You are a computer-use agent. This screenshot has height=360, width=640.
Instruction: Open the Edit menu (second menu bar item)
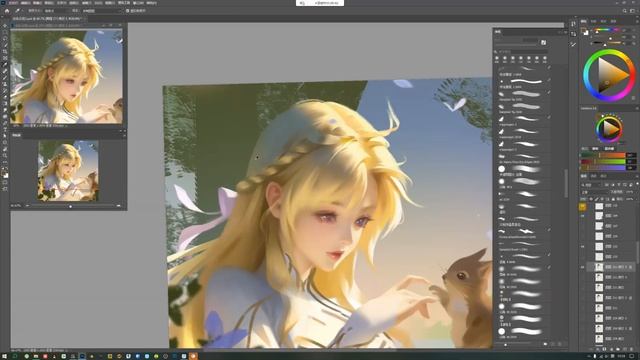(x=26, y=3)
